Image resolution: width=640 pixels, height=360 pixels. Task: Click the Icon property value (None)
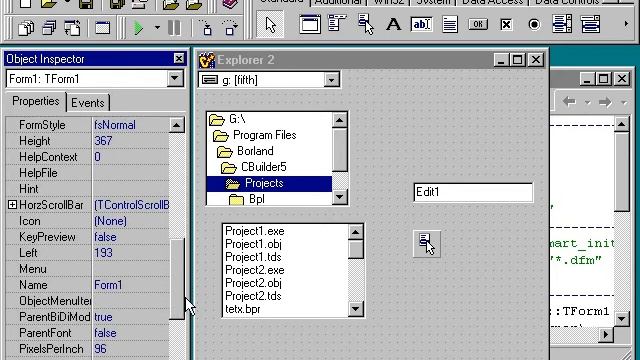(x=131, y=221)
